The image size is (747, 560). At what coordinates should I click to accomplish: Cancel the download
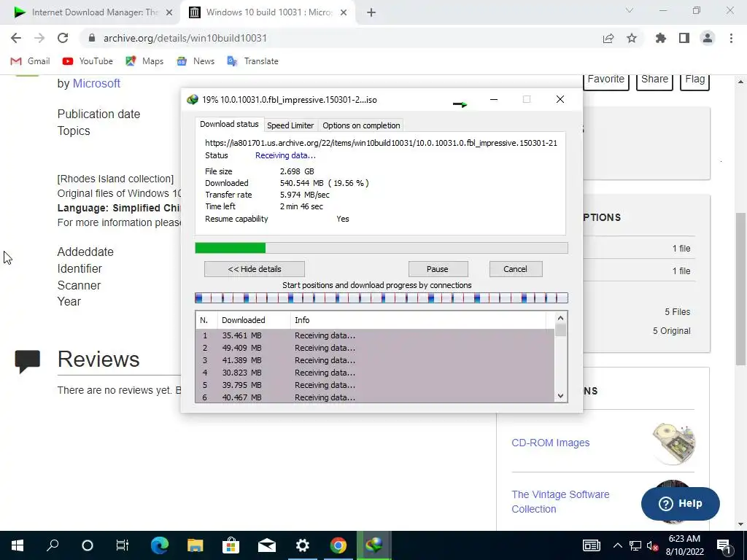point(516,269)
